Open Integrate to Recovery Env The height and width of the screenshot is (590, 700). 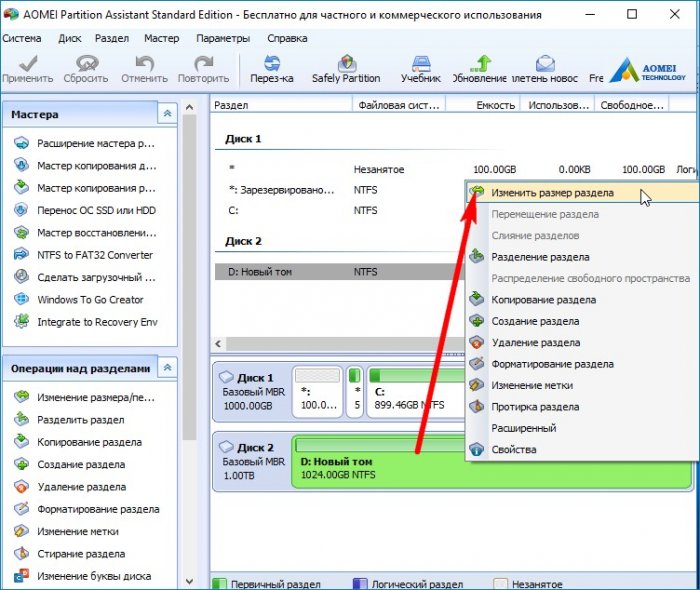coord(85,322)
